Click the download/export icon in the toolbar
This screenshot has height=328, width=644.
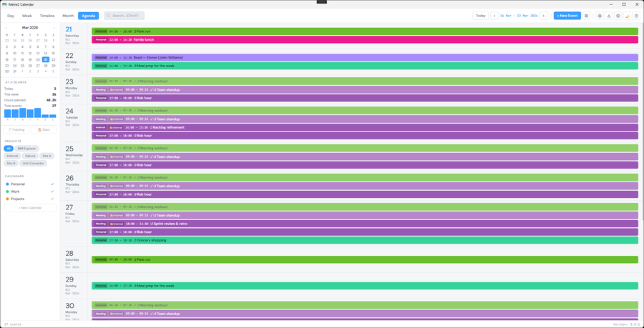click(609, 16)
